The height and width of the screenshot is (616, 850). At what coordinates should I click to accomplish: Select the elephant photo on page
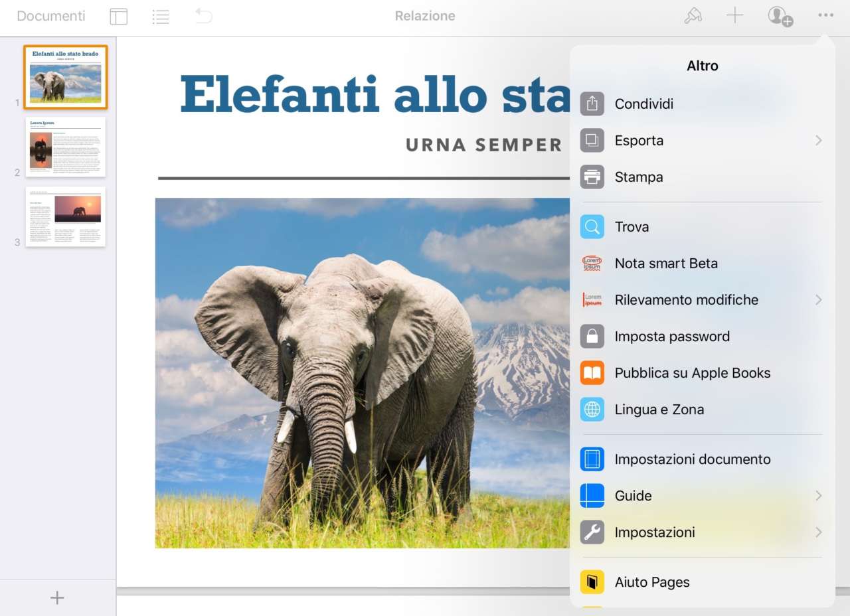pyautogui.click(x=363, y=373)
